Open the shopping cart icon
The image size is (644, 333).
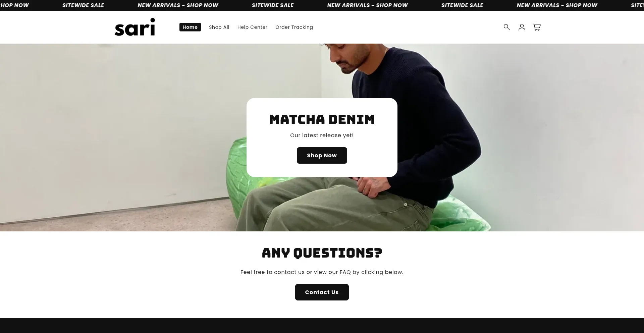tap(537, 27)
